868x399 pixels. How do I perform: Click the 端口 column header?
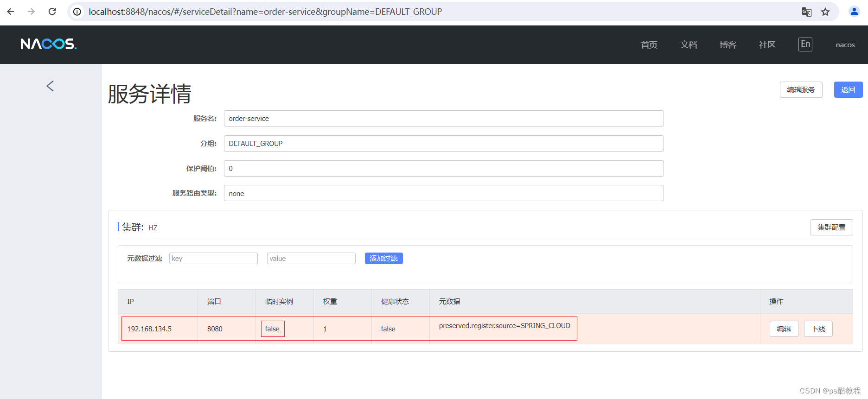[214, 302]
